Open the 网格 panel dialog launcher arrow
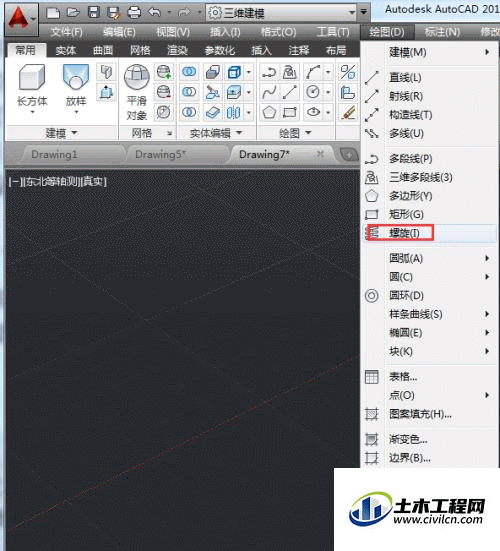 [170, 133]
